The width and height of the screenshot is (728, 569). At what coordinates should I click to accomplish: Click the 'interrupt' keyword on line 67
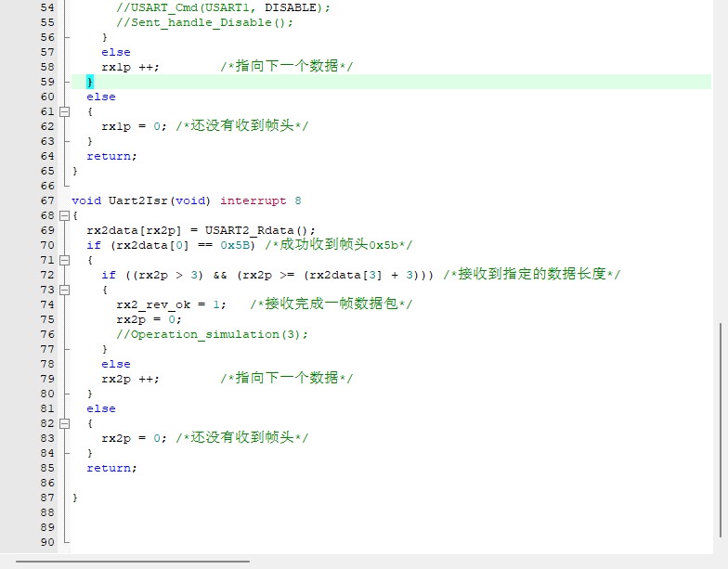(x=253, y=200)
